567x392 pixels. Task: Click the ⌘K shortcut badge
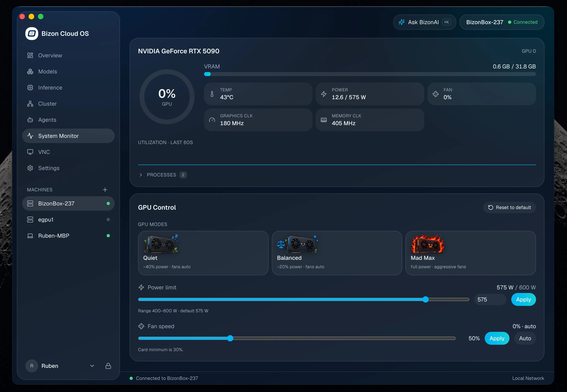point(446,22)
